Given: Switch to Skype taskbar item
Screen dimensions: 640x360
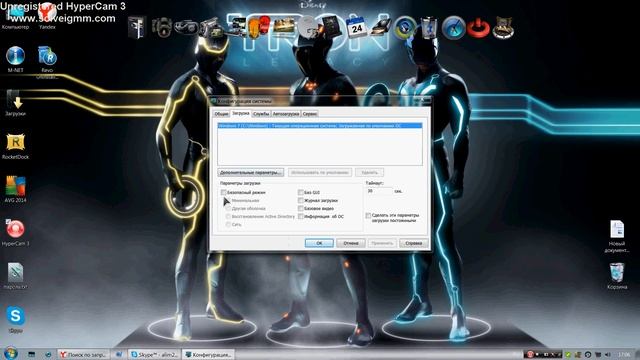Looking at the screenshot, I should coord(154,355).
